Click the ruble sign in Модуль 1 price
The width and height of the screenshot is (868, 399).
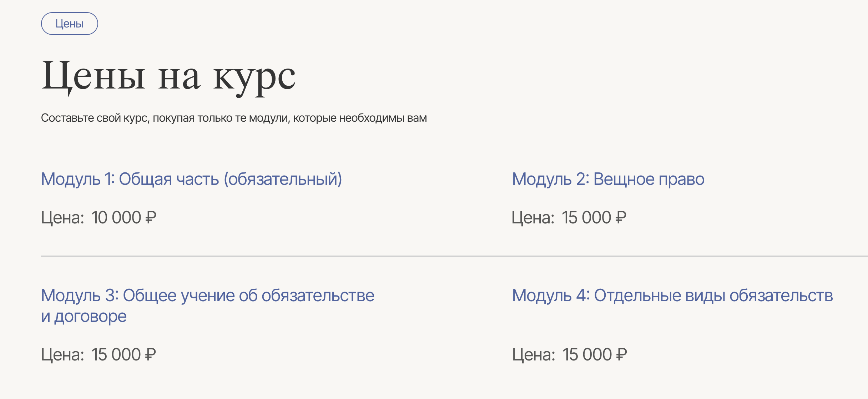pyautogui.click(x=151, y=218)
